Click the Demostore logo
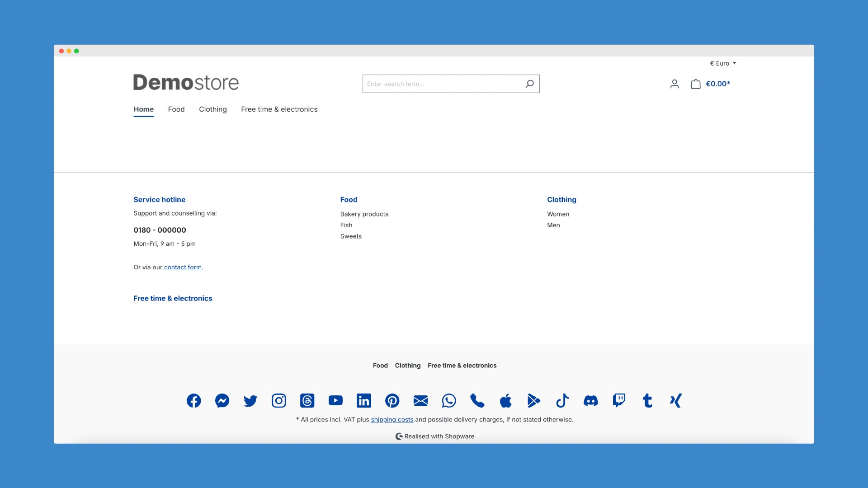868x488 pixels. [x=186, y=83]
